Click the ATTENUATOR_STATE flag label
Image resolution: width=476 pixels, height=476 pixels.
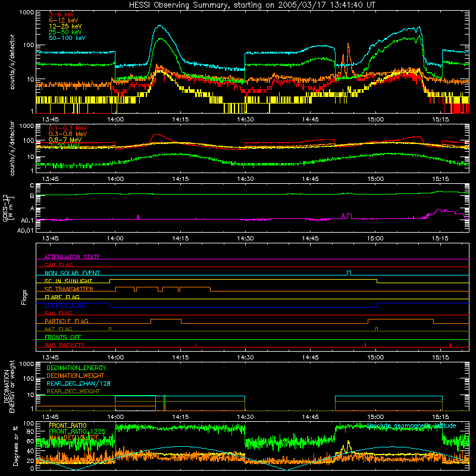(72, 257)
